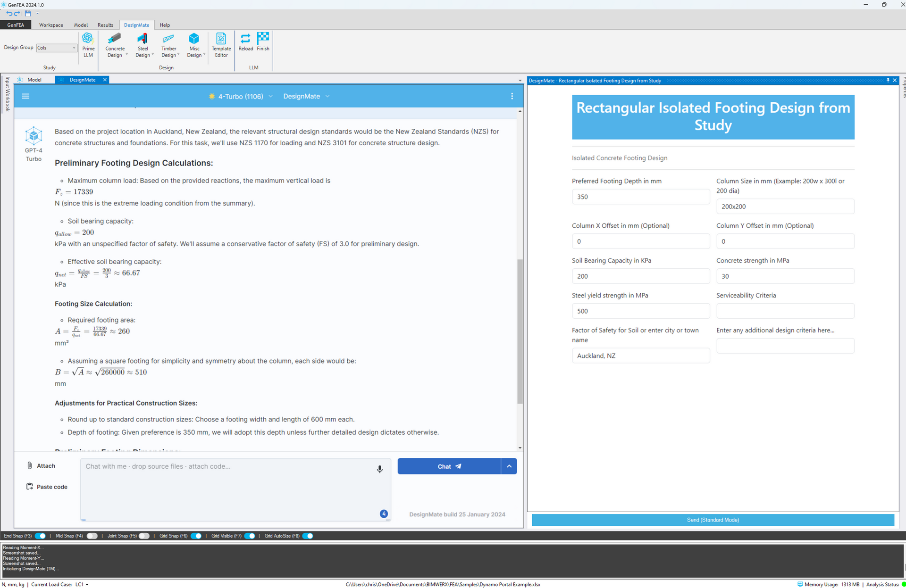Click the chat panel vertical scrollbar

[520, 330]
